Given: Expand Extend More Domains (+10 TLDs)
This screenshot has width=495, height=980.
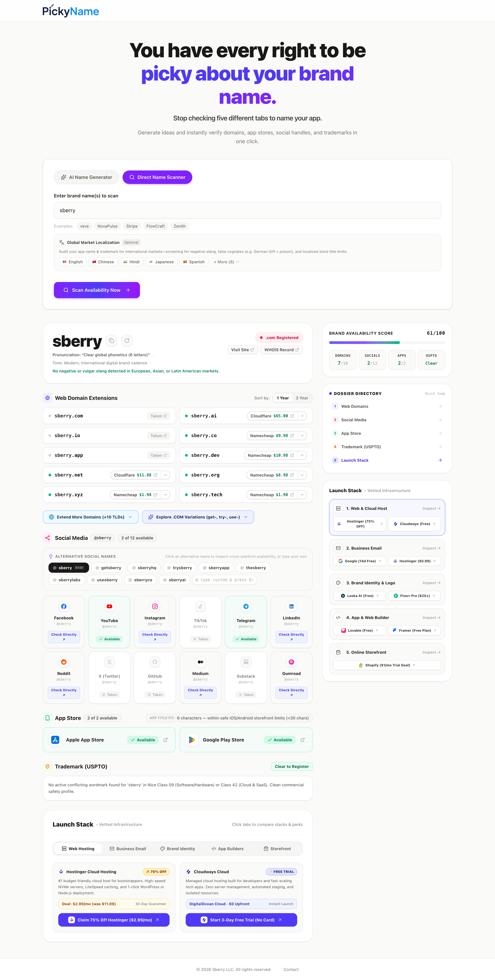Looking at the screenshot, I should coord(90,517).
